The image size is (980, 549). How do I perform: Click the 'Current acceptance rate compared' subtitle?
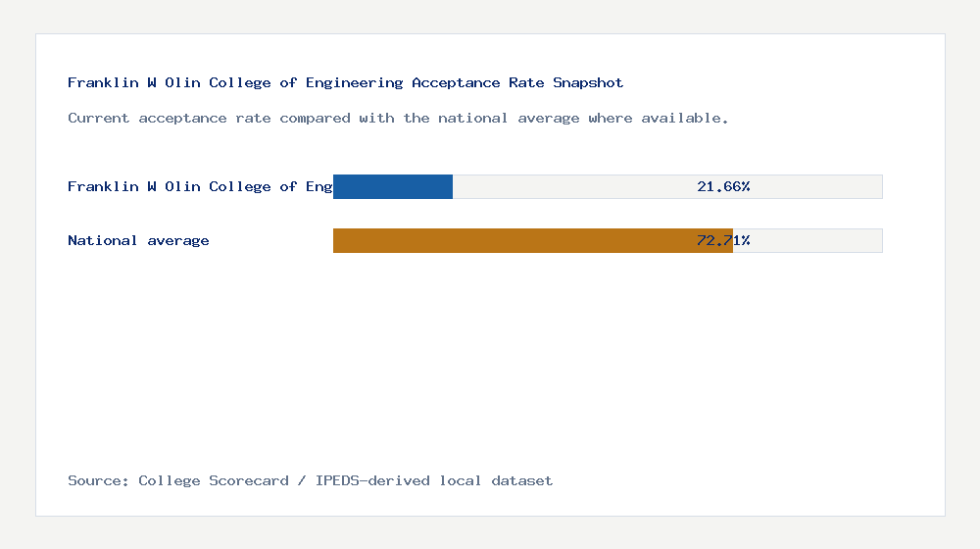398,119
